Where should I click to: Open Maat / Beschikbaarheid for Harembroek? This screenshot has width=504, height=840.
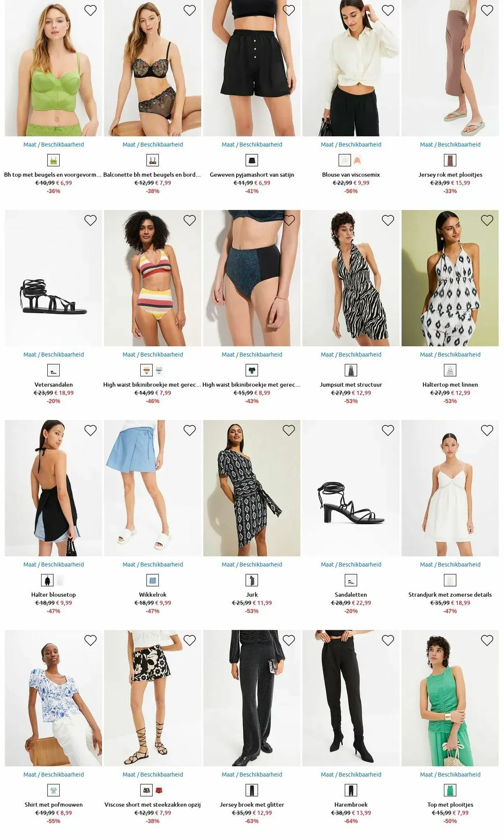(x=351, y=774)
